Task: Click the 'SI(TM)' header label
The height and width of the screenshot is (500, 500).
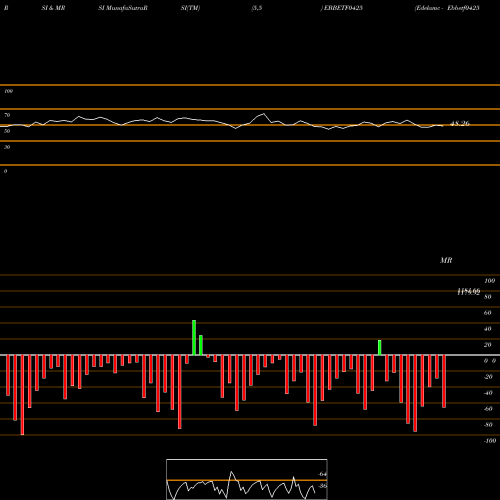Action: [190, 8]
